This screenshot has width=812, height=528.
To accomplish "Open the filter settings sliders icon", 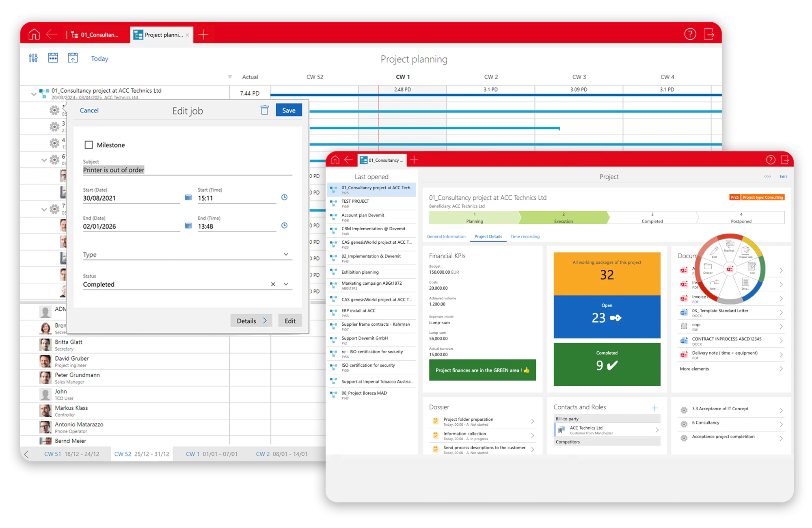I will 33,58.
